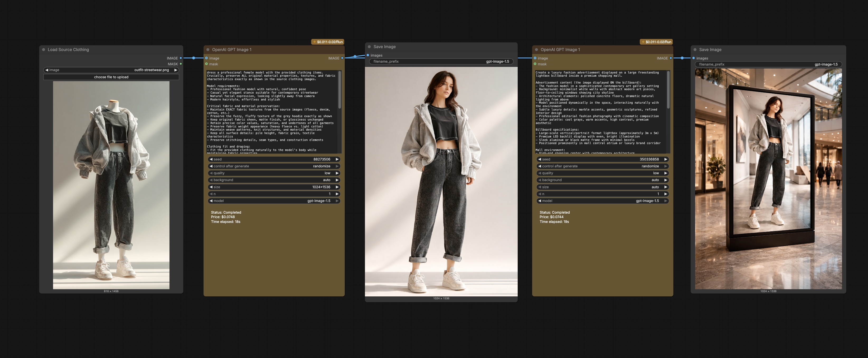Decrease seed 350336858 with left arrow
The width and height of the screenshot is (868, 358).
point(540,159)
